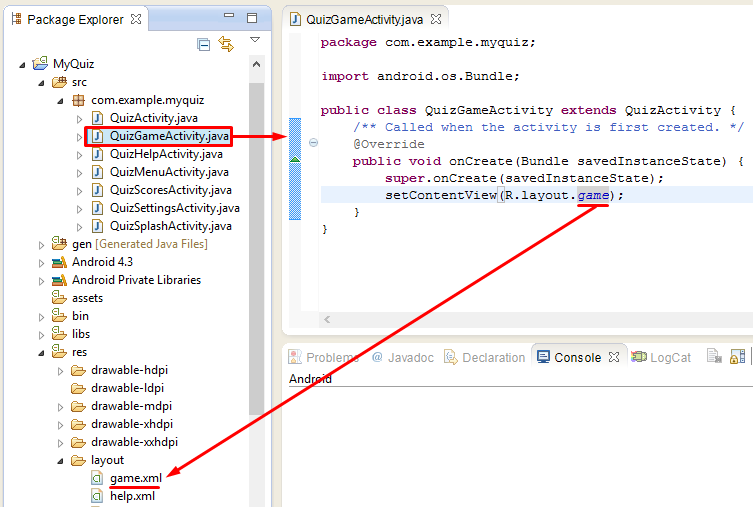
Task: Expand the drawable-xhdpi folder
Action: (x=60, y=425)
